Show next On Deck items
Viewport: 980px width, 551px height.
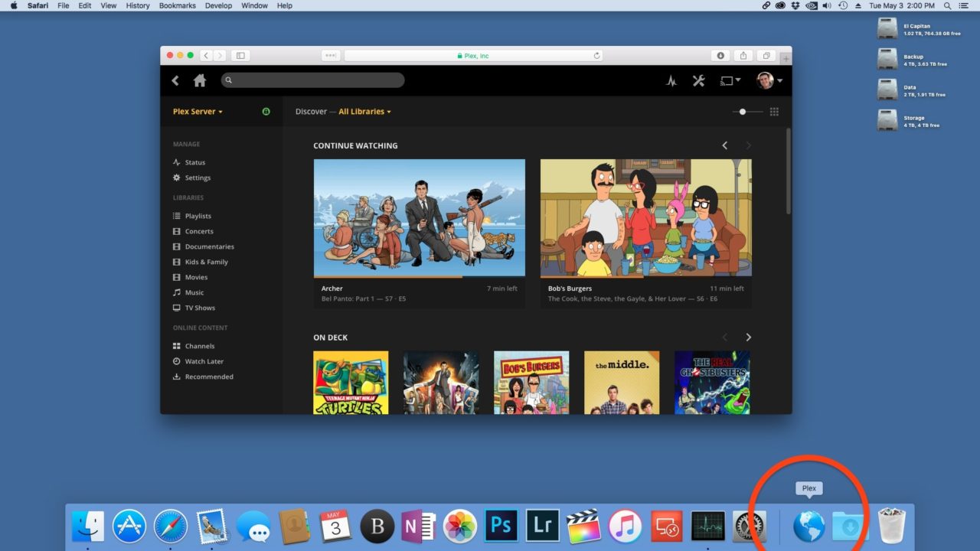pos(748,337)
